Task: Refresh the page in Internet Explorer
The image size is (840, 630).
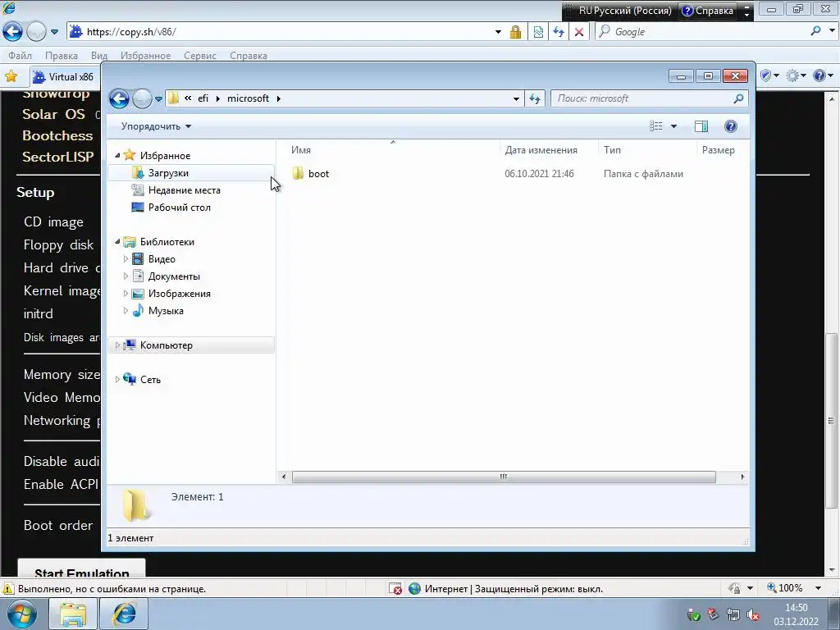Action: [x=559, y=32]
